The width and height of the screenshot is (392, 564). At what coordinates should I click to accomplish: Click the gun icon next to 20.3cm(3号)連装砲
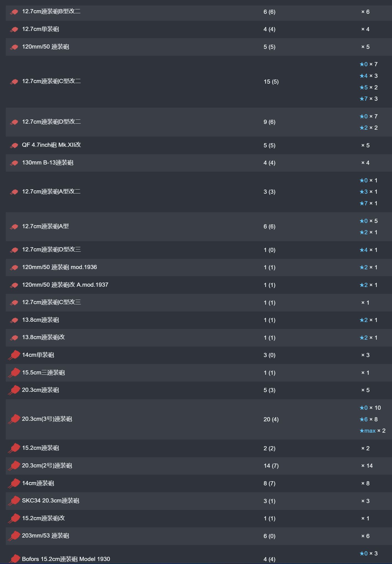14,419
